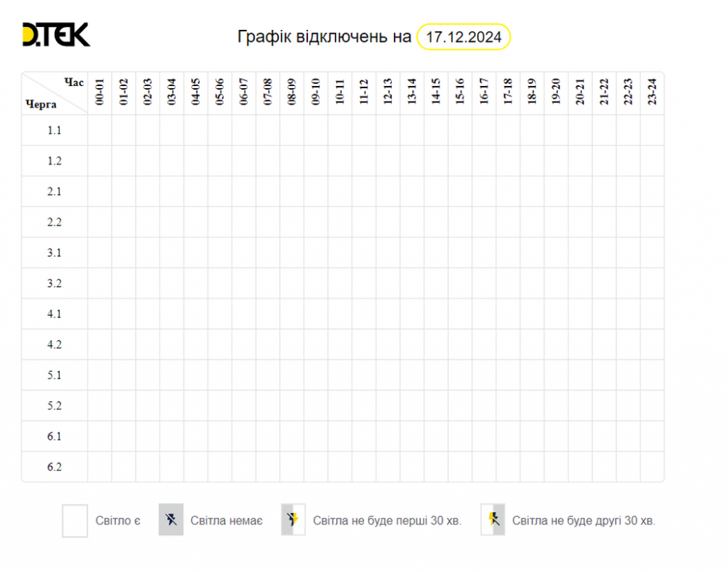Image resolution: width=728 pixels, height=572 pixels.
Task: Click the 'перші 30 хв.' lightning icon
Action: (293, 519)
